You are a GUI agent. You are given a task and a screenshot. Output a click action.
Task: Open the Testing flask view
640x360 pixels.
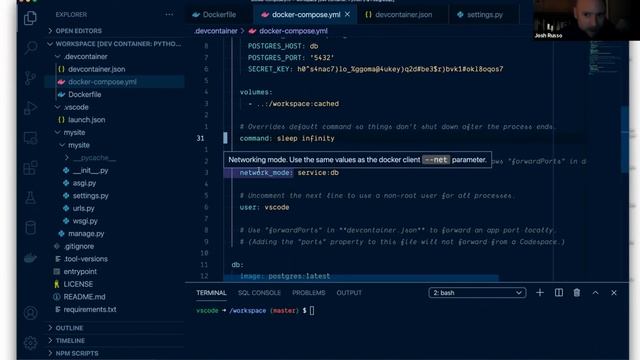point(30,198)
